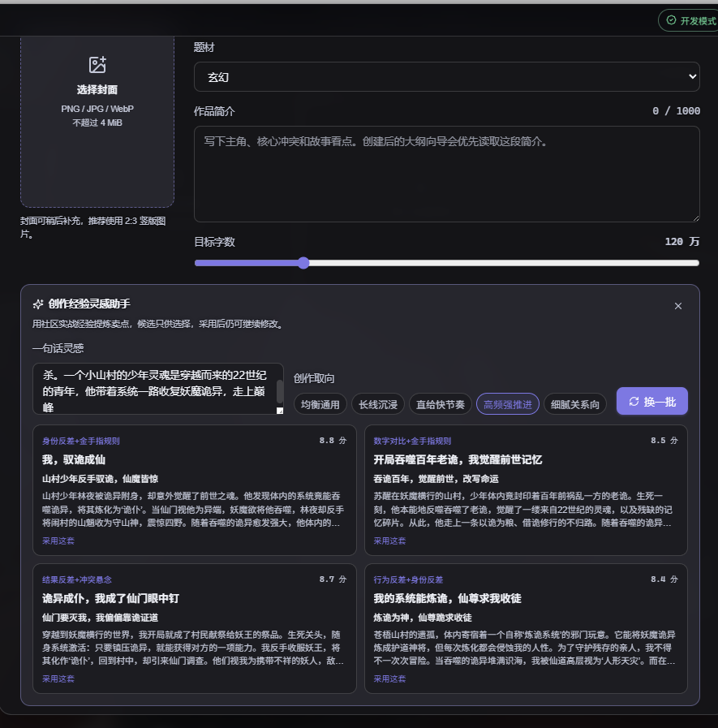This screenshot has width=718, height=728.
Task: Select the 高频强推进 orientation chip
Action: pyautogui.click(x=508, y=404)
